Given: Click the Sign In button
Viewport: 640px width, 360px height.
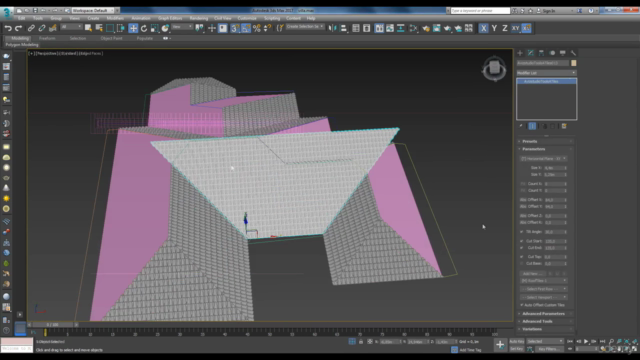Looking at the screenshot, I should [548, 11].
